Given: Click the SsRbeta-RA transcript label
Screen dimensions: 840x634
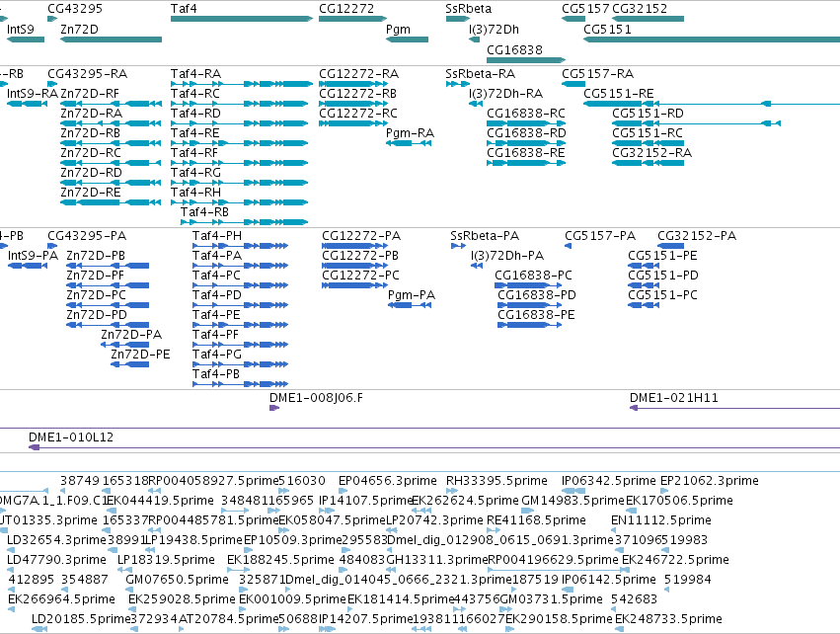Looking at the screenshot, I should point(480,73).
